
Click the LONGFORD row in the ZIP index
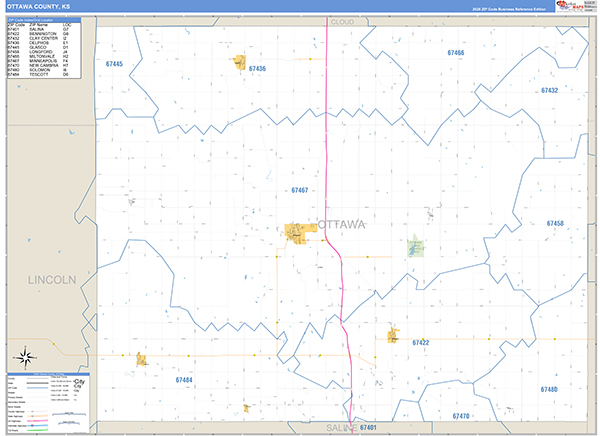pyautogui.click(x=38, y=52)
